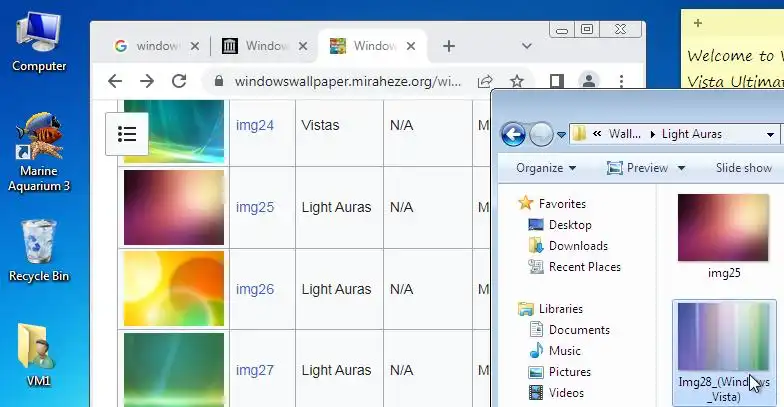Open the Recycle Bin icon

tap(39, 251)
